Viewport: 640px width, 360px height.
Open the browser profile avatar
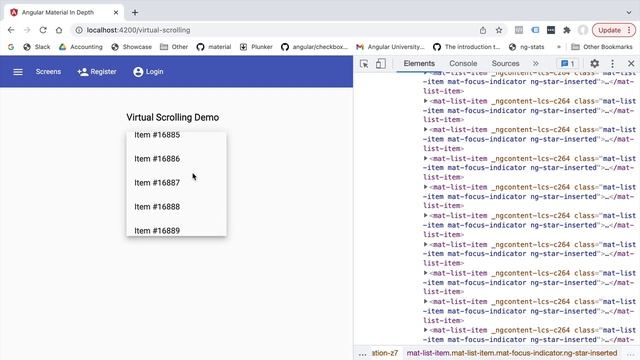point(583,30)
